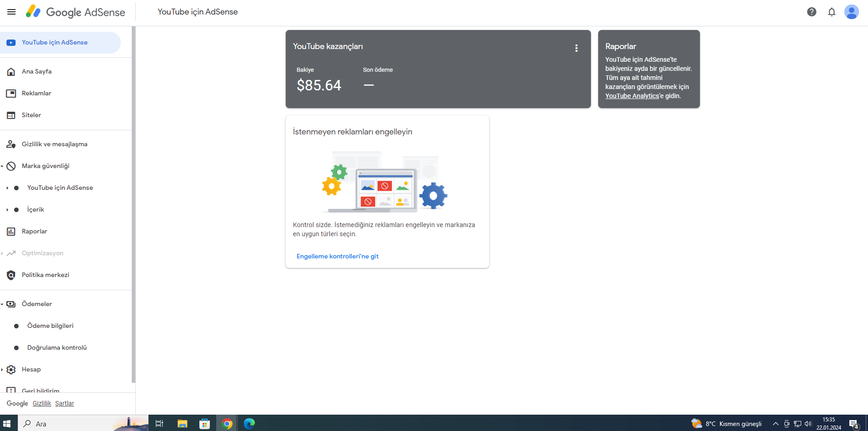Open Siteler using its window icon

coord(11,115)
